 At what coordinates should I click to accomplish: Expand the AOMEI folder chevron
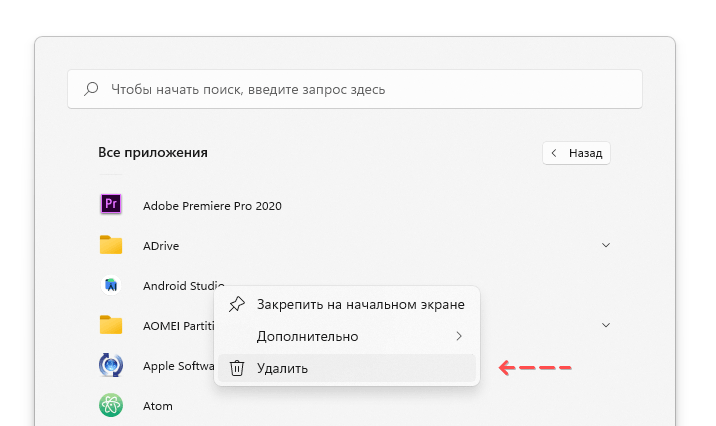click(606, 325)
